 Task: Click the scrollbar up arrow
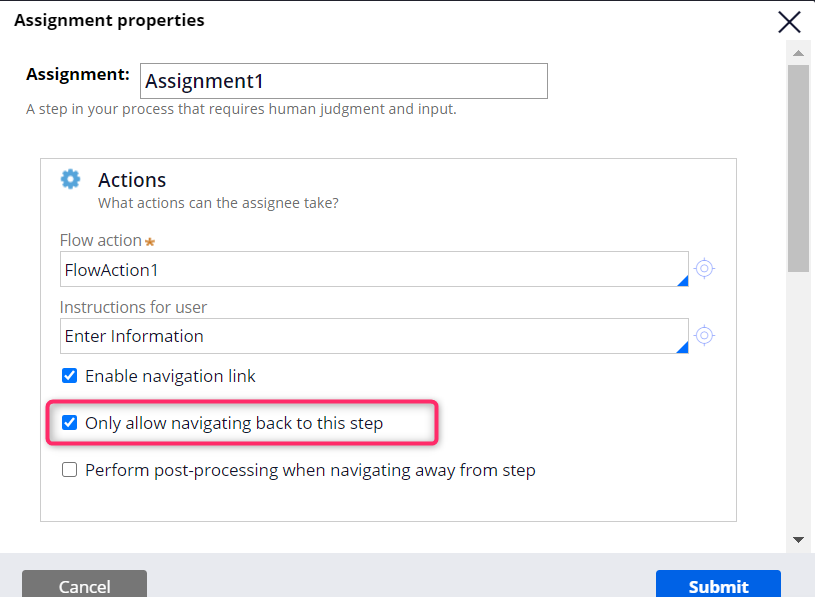coord(798,53)
